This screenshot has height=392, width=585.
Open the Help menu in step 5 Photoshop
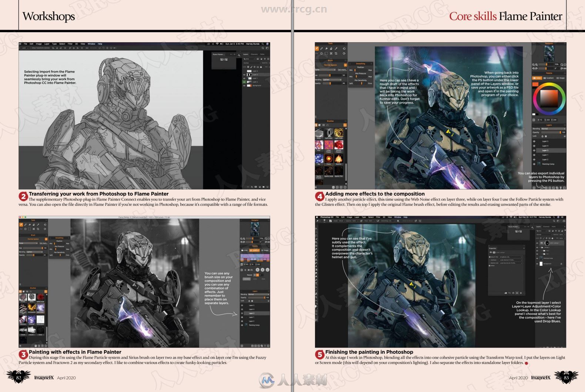point(405,217)
